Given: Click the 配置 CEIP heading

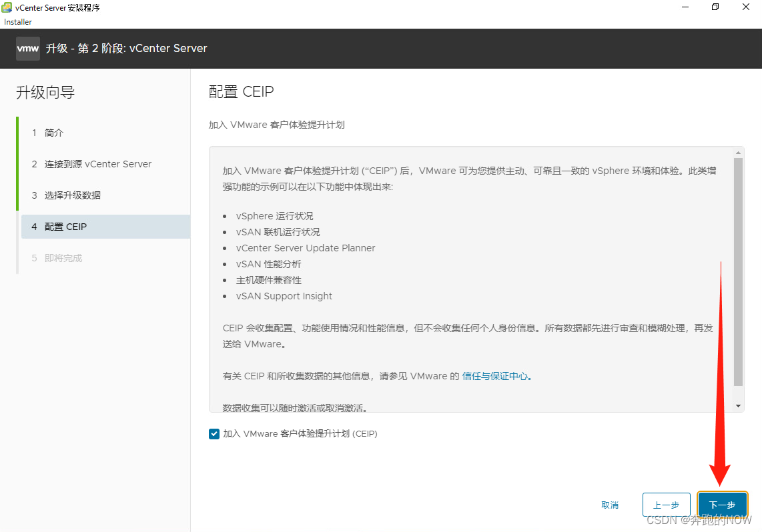Looking at the screenshot, I should point(242,92).
